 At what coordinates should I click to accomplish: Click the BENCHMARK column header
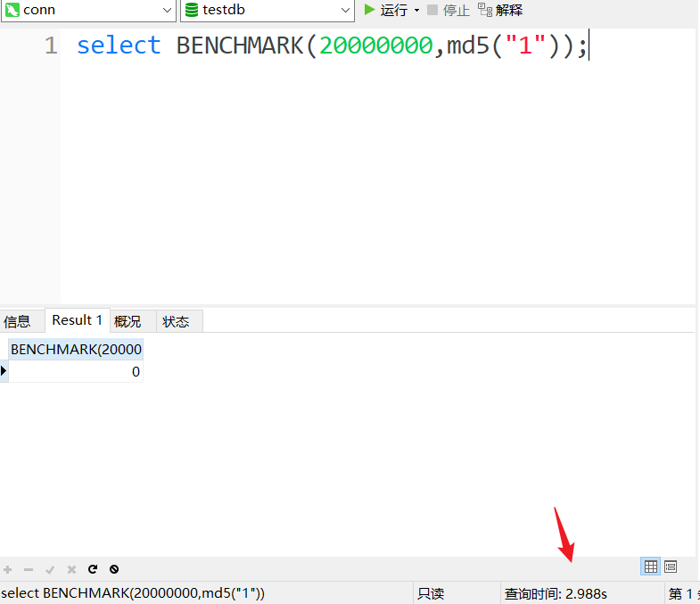76,349
